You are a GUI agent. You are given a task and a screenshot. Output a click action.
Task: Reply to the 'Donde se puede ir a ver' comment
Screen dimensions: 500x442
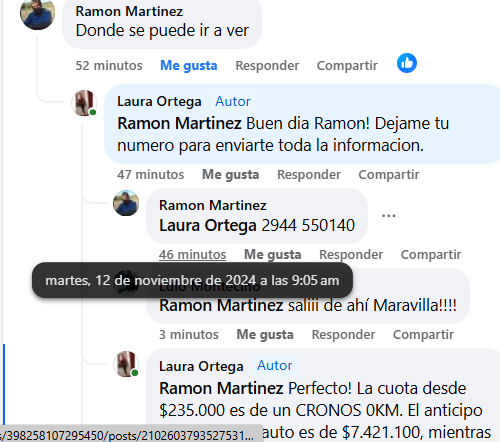(x=267, y=66)
